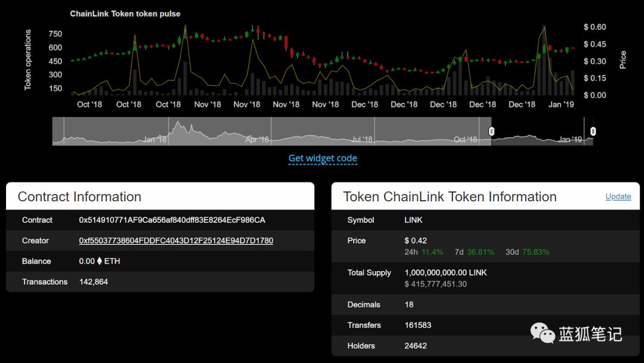Click the Oct '18 mark on overview timeline
Image resolution: width=644 pixels, height=363 pixels.
pos(465,139)
